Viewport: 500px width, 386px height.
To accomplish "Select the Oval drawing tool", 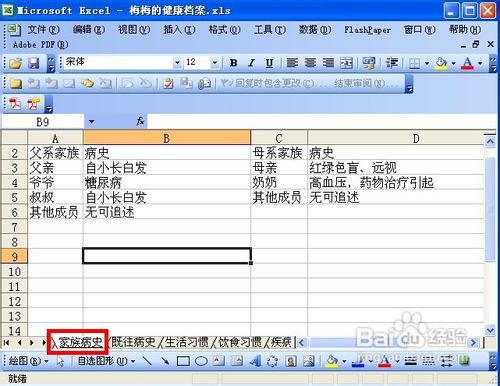I will [x=201, y=361].
